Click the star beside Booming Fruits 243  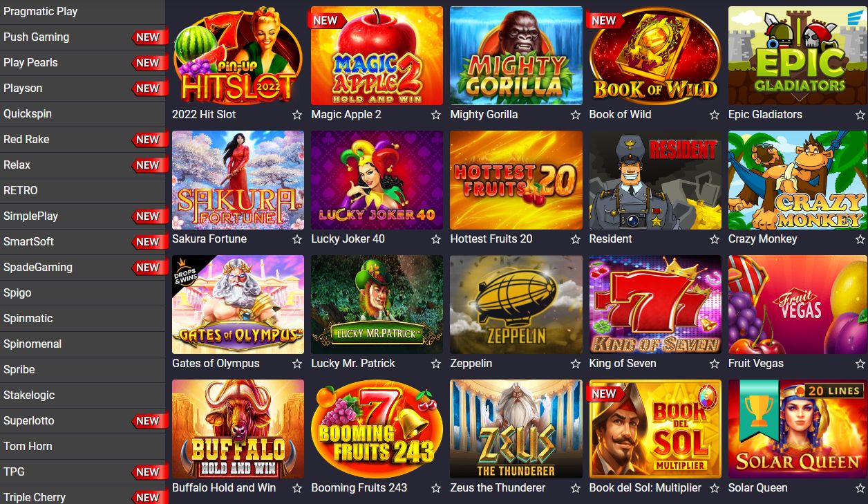point(436,488)
